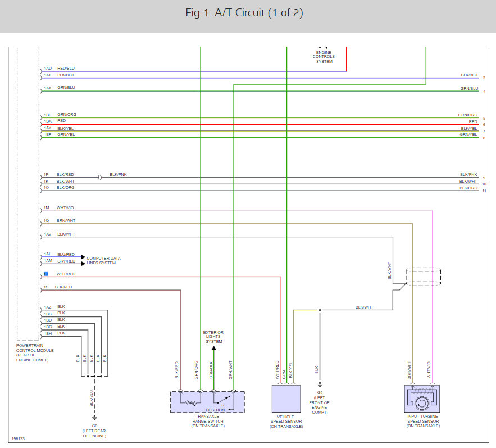Click the splice connector between BLK/RED and BLK/PNK
This screenshot has height=448, width=496.
[99, 178]
